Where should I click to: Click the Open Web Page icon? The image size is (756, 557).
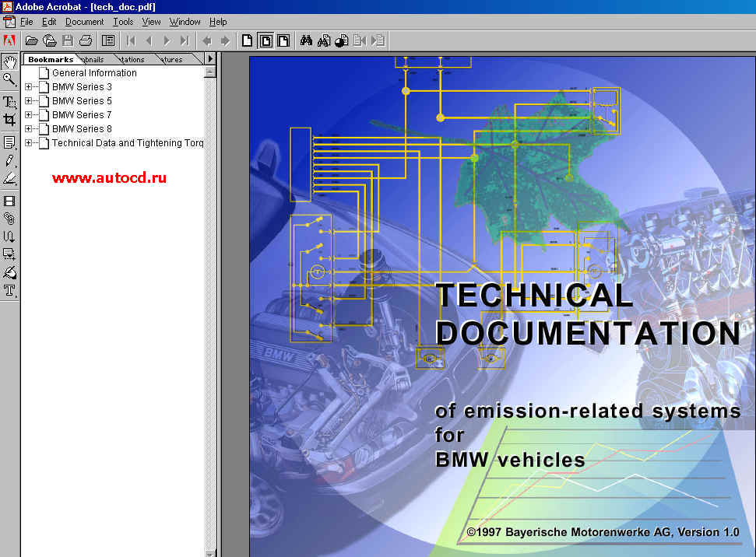50,40
